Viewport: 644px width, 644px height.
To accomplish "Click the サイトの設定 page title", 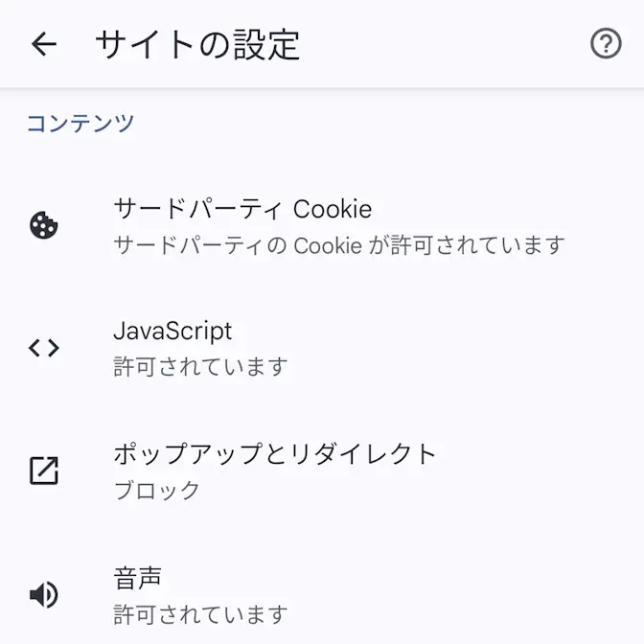I will (x=197, y=44).
